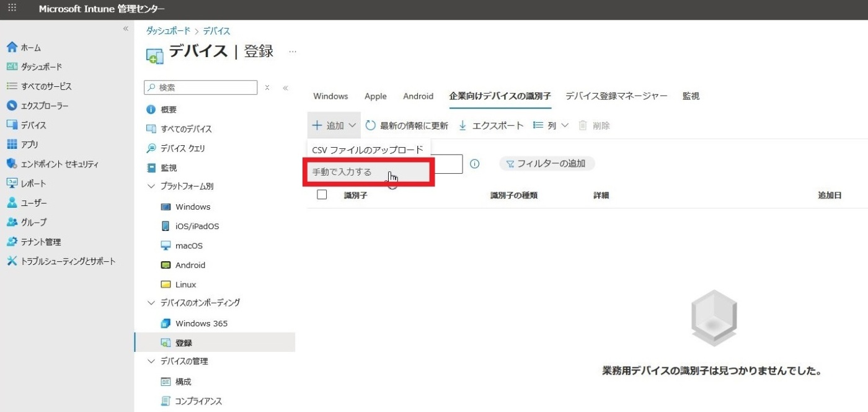Screen dimensions: 868x412
Task: Click the エンドポイント セキュリティ shield icon
Action: tap(12, 164)
